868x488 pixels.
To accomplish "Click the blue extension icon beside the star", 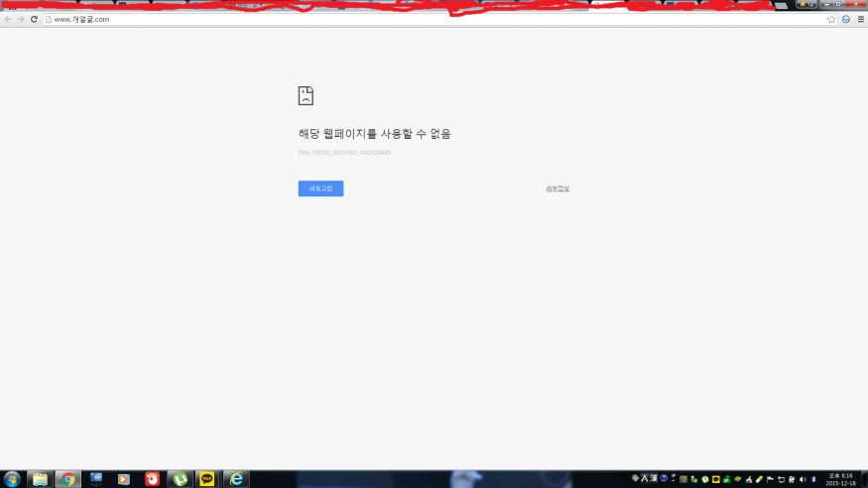I will pos(846,19).
